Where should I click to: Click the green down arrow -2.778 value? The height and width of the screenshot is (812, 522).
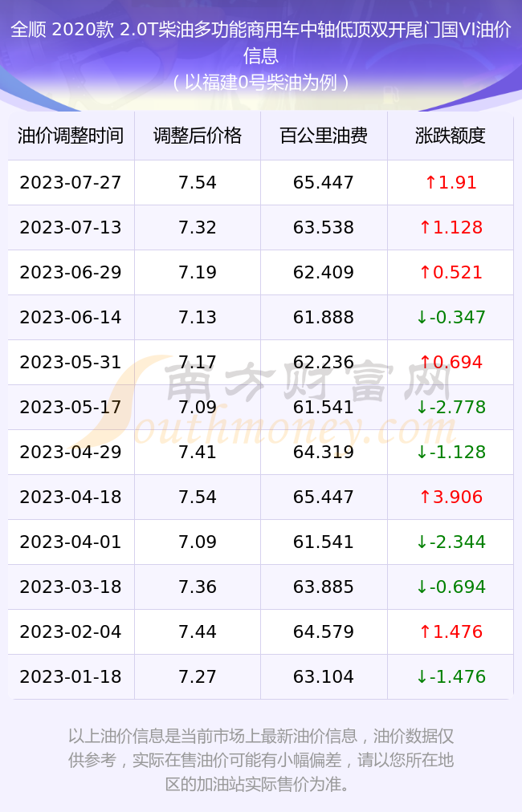pyautogui.click(x=451, y=407)
